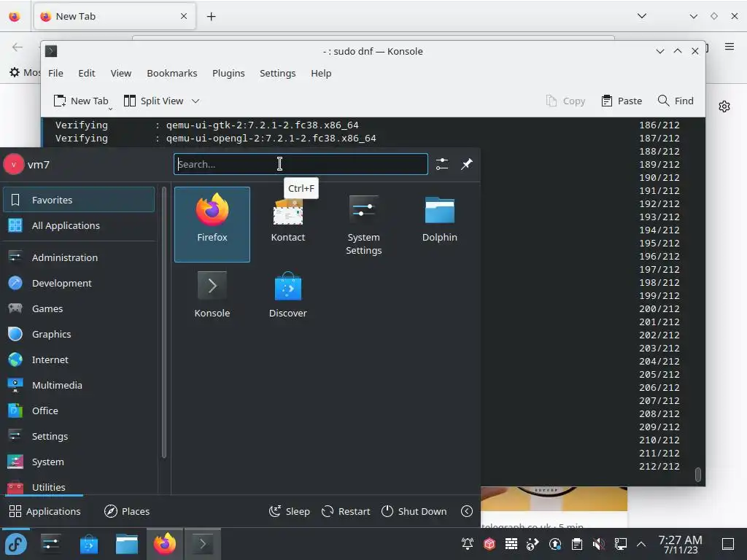Click the Sleep button
This screenshot has width=747, height=560.
[289, 511]
